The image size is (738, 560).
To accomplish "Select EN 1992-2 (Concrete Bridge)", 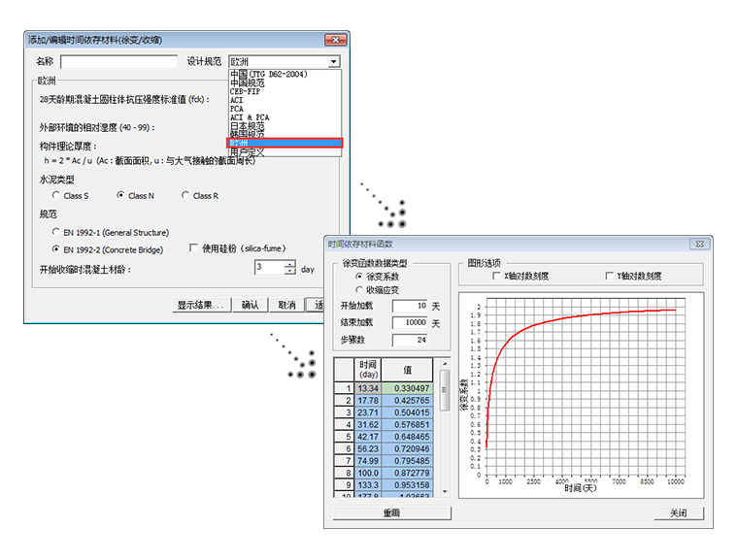I will coord(56,248).
